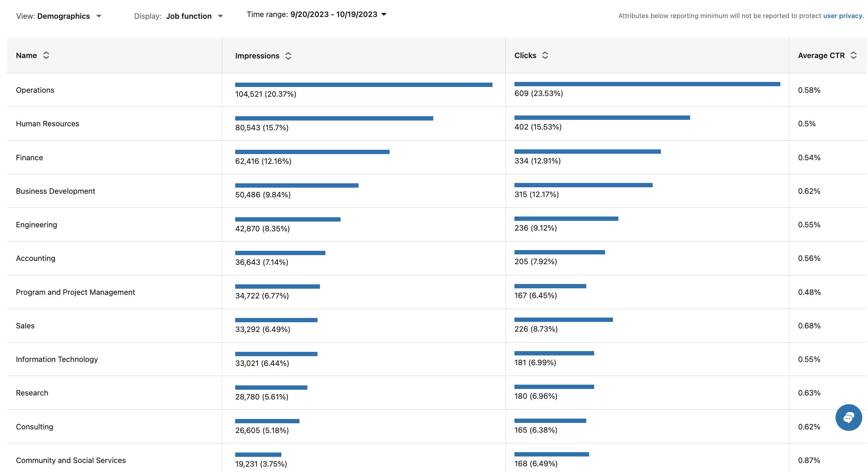The height and width of the screenshot is (472, 868).
Task: Click the 167 (6.45%) clicks value
Action: click(x=536, y=296)
